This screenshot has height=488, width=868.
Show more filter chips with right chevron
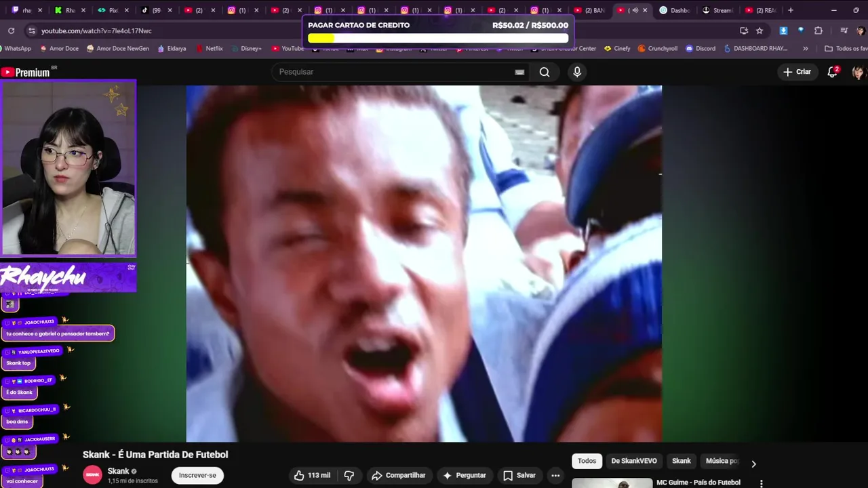(753, 464)
